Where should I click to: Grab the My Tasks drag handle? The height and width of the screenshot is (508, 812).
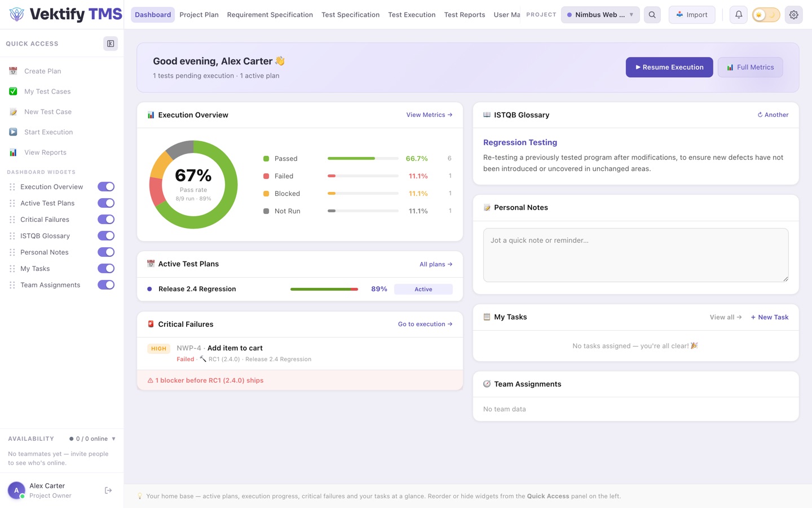click(x=12, y=269)
